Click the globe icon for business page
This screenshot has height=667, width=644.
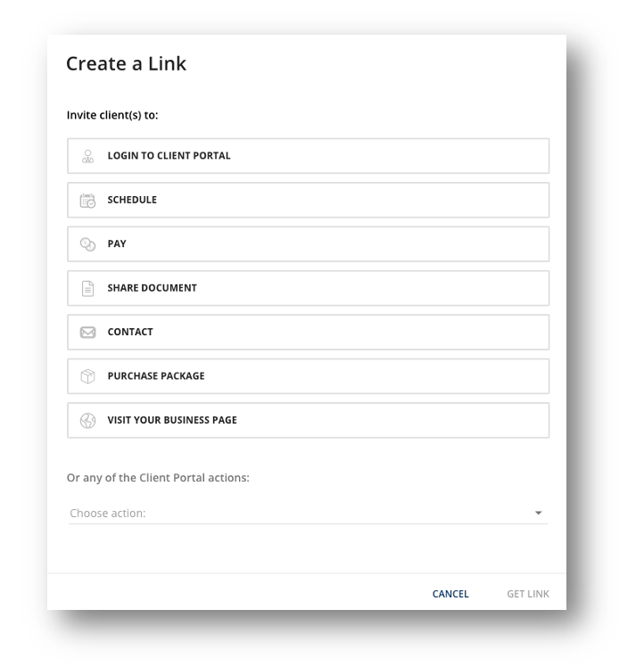[x=87, y=421]
